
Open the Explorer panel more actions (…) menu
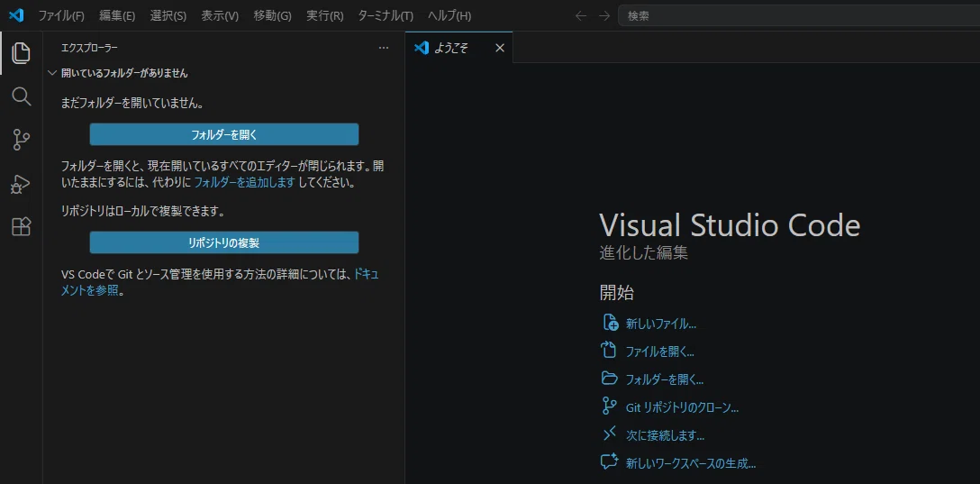(x=384, y=48)
